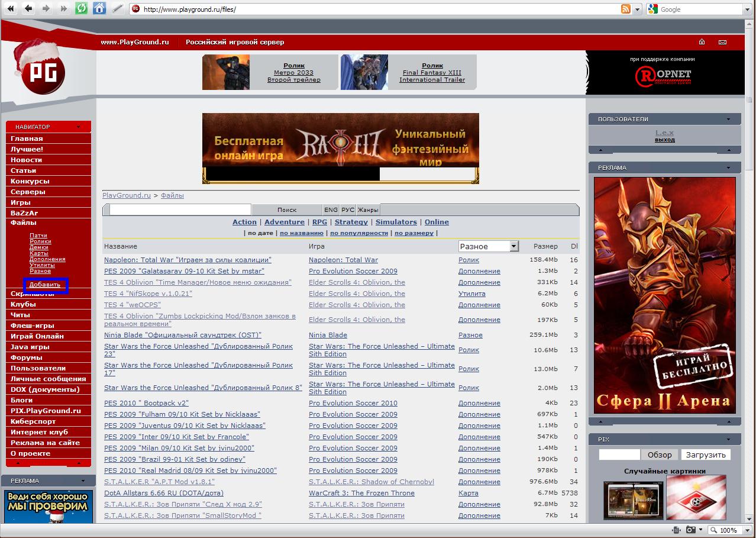
Task: Click the envelope mail icon in site header
Action: coord(722,42)
